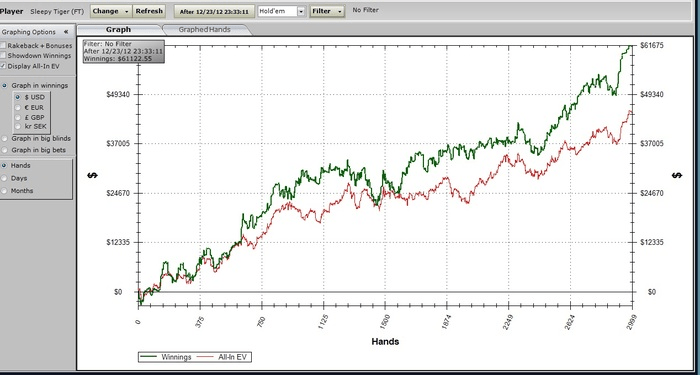Image resolution: width=700 pixels, height=375 pixels.
Task: Click the $61675 axis label
Action: tap(652, 45)
